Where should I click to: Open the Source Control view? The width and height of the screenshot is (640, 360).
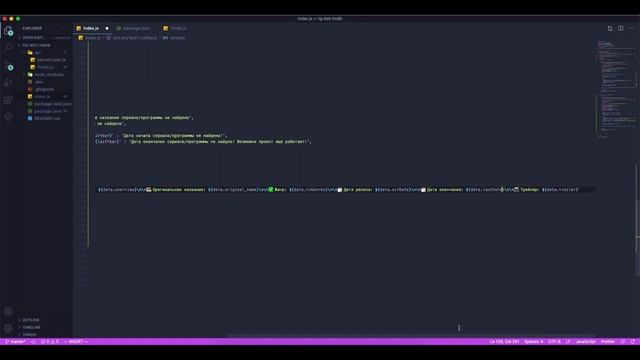pos(8,65)
